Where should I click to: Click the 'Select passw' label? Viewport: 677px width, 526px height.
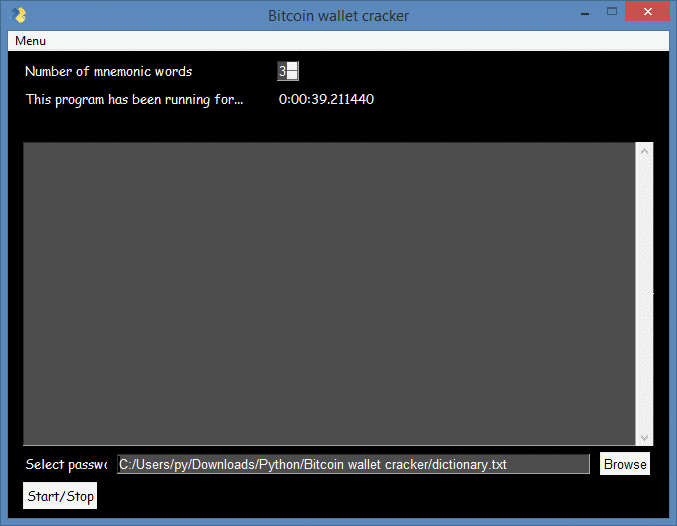pyautogui.click(x=66, y=465)
